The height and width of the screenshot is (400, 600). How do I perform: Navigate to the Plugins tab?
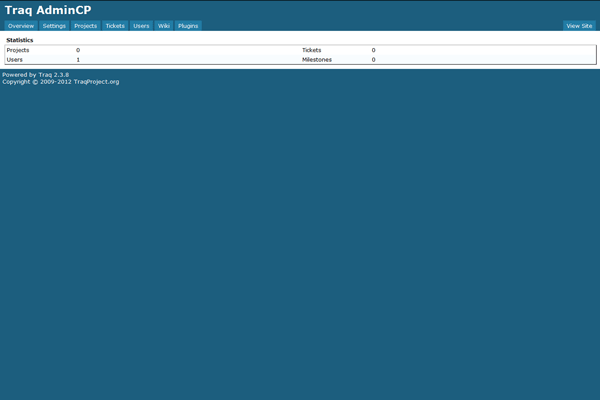click(188, 25)
